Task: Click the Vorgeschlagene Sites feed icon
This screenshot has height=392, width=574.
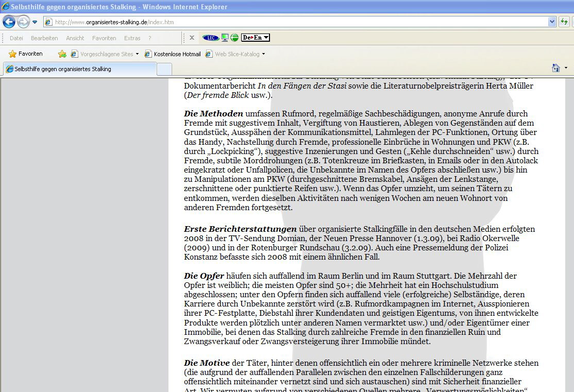Action: coord(74,54)
